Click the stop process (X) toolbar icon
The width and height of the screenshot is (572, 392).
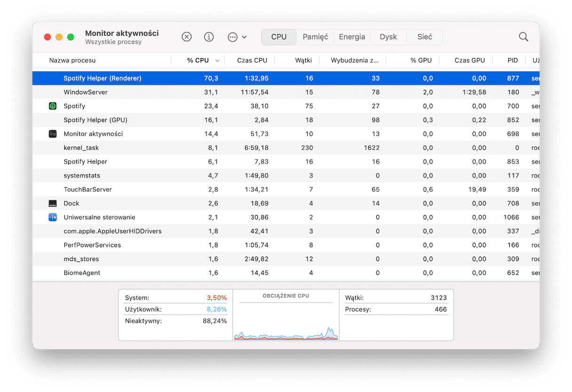click(x=187, y=37)
